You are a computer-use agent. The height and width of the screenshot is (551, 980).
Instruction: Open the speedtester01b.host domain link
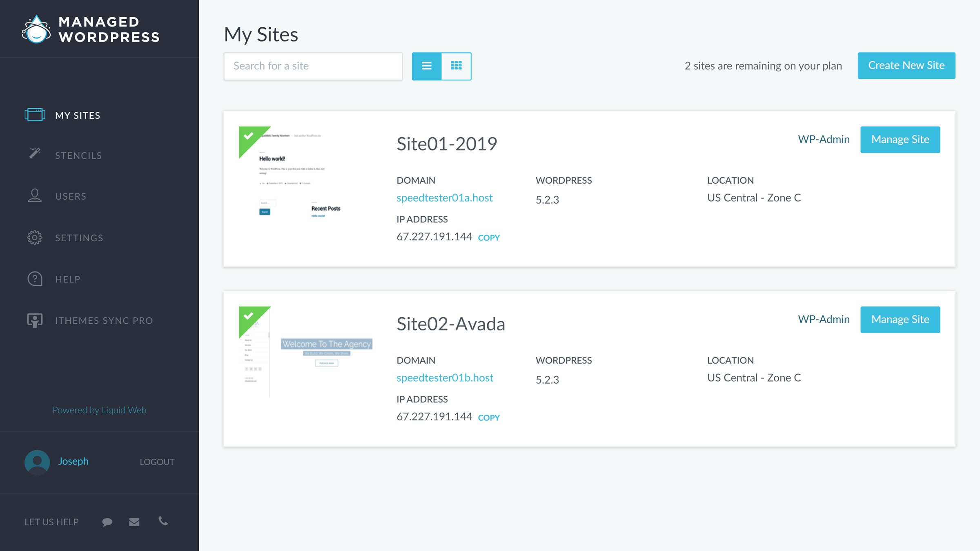[445, 378]
